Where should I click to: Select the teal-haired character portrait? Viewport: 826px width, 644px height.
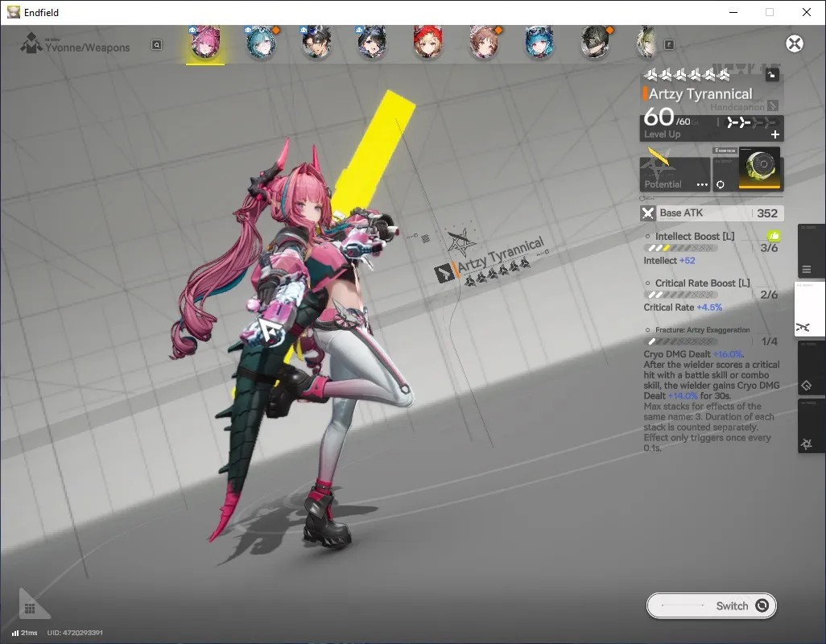point(262,42)
